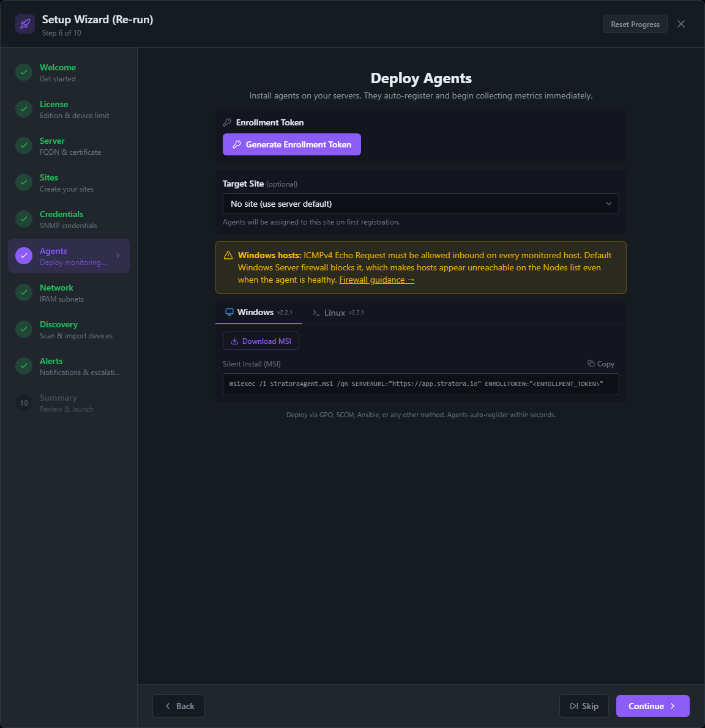Switch to the Linux installer tab
Image resolution: width=705 pixels, height=728 pixels.
click(338, 313)
